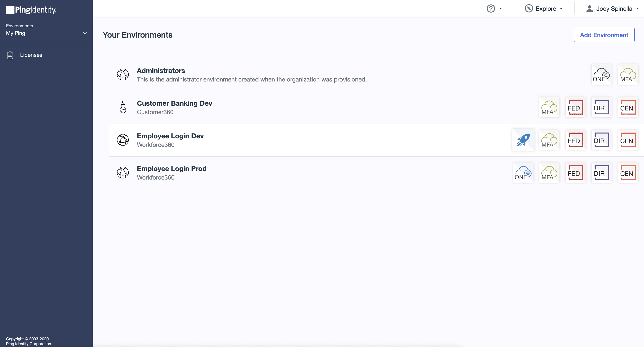Click Workforce360 under Employee Login Dev
The height and width of the screenshot is (347, 644).
click(156, 145)
